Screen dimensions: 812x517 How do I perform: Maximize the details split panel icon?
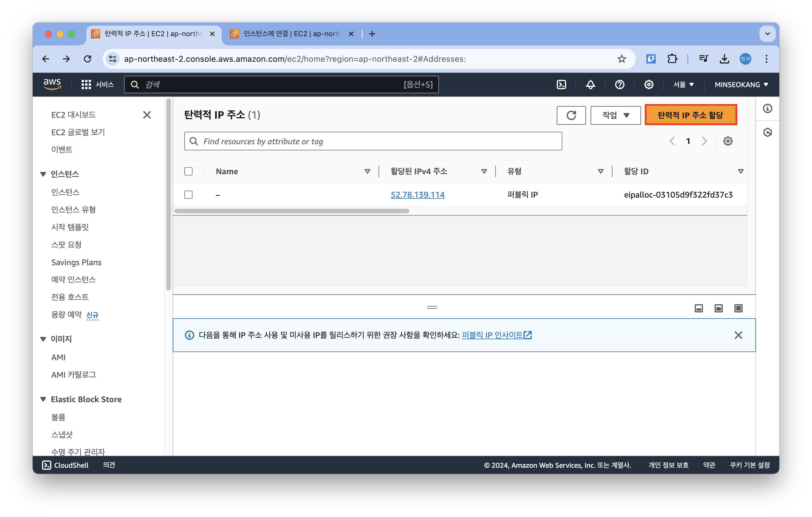click(738, 308)
